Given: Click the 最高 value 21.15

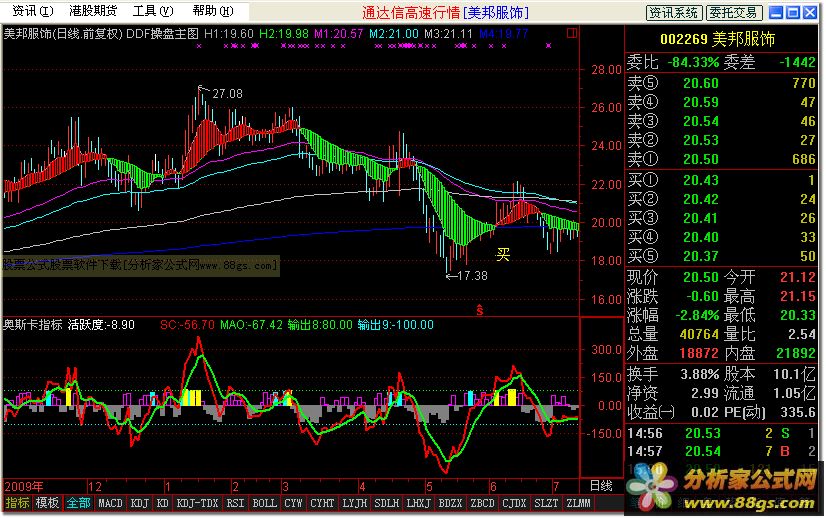Looking at the screenshot, I should 798,296.
